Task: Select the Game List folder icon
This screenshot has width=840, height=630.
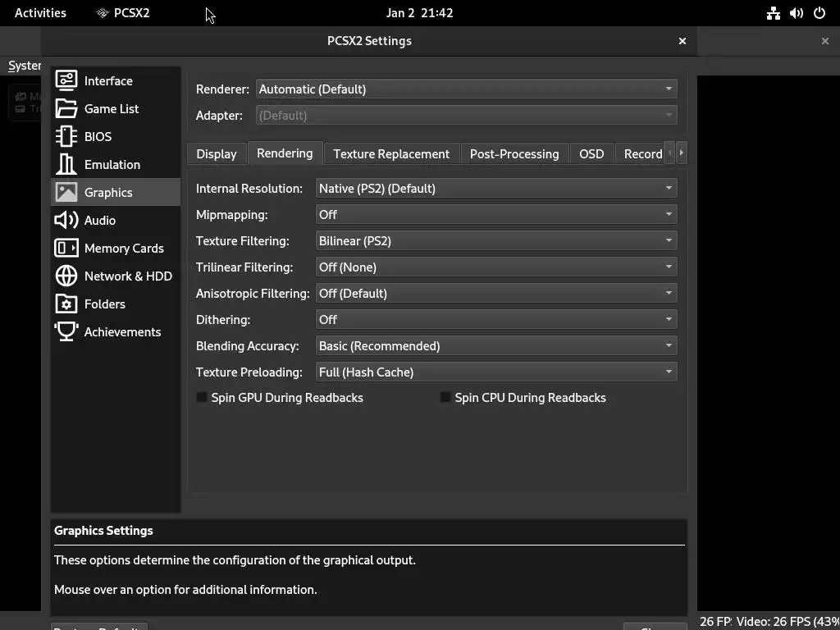Action: coord(66,109)
